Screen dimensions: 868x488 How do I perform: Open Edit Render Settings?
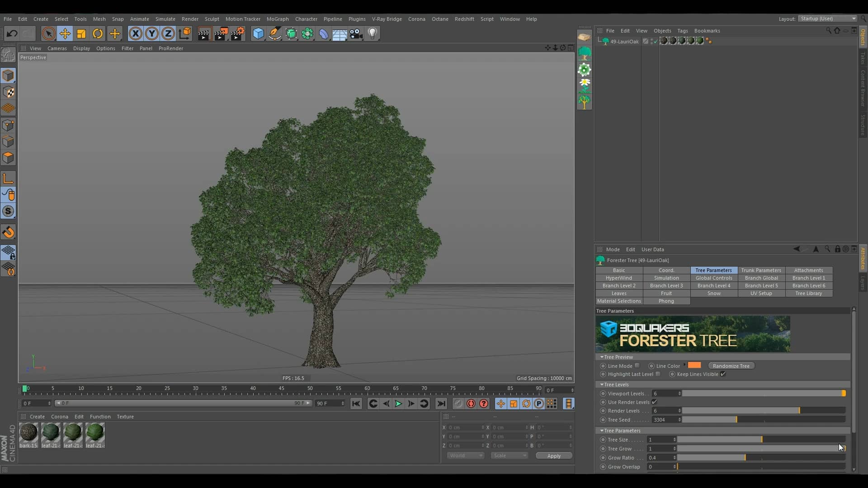pyautogui.click(x=238, y=33)
